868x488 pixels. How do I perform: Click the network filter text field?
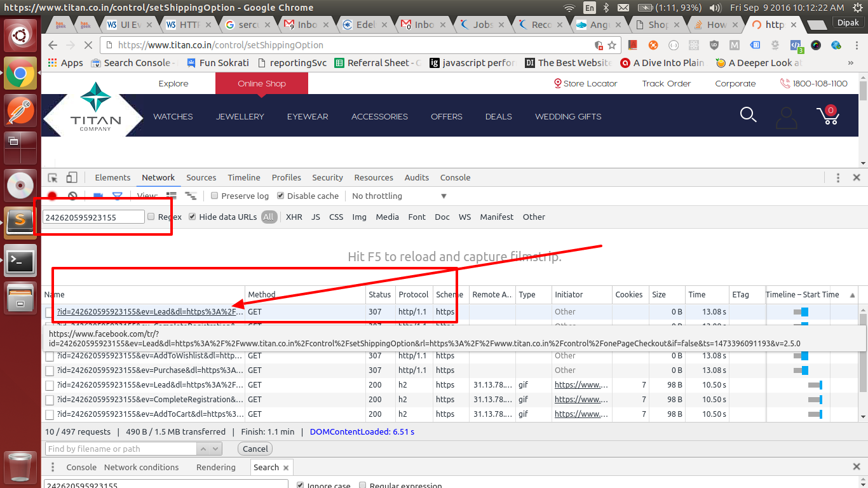93,217
